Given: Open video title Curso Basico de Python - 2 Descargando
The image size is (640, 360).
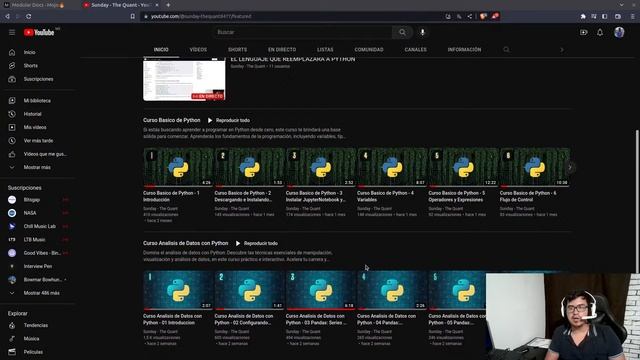Looking at the screenshot, I should [x=243, y=196].
